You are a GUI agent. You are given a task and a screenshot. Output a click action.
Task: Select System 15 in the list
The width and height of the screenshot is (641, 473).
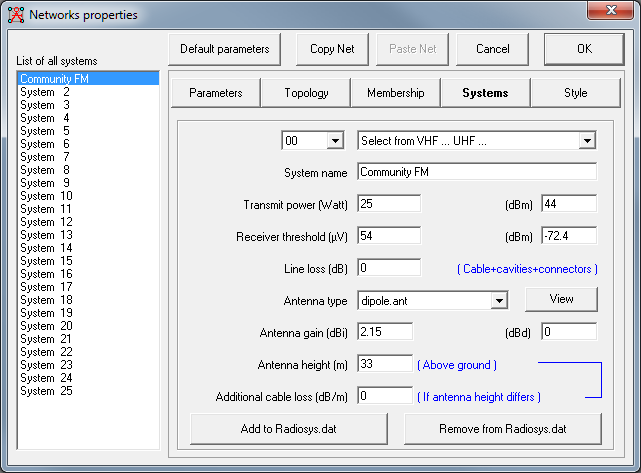coord(88,261)
